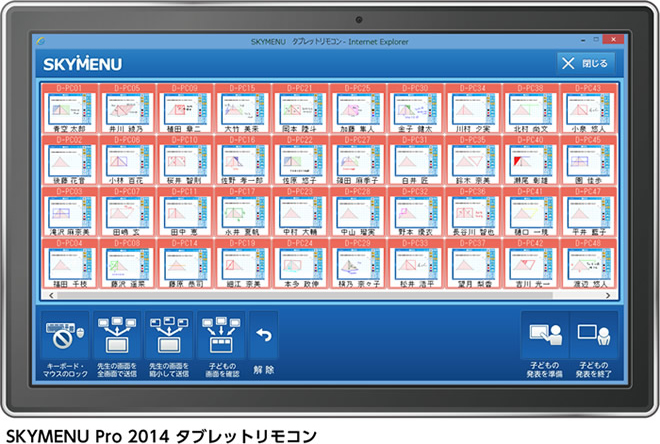Open thumbnail labeled D-PC21
This screenshot has height=444, width=660.
300,108
